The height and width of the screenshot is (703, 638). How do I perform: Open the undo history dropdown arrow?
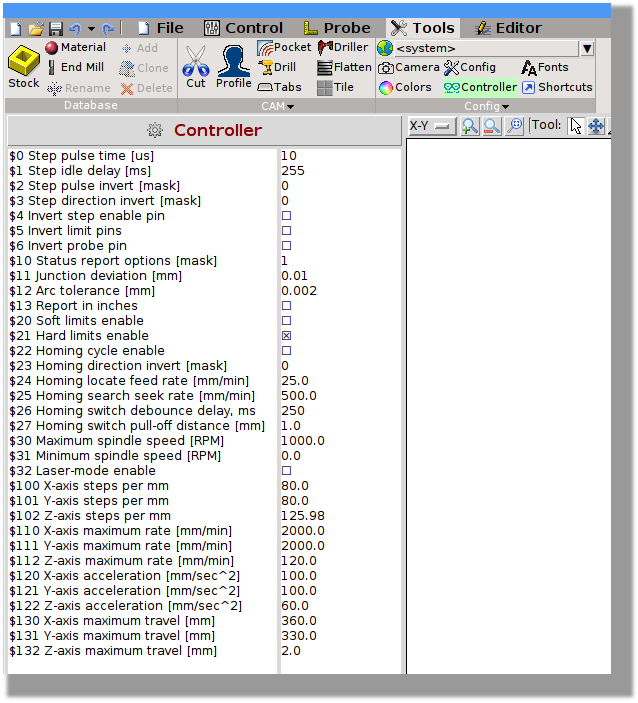pyautogui.click(x=91, y=29)
